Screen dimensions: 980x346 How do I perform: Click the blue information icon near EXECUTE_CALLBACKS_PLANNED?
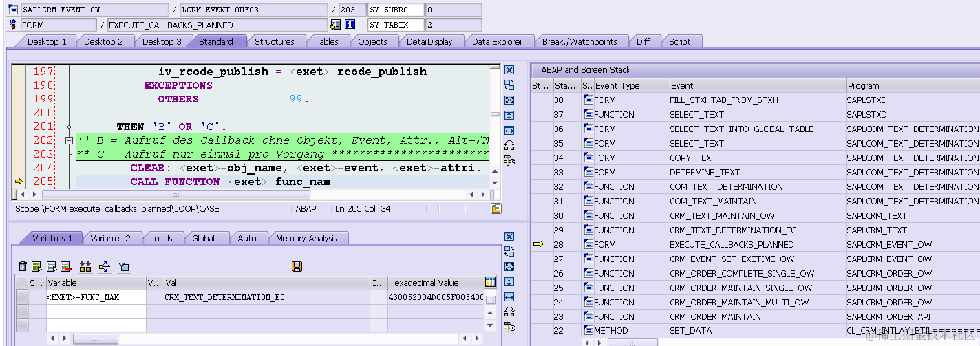click(350, 25)
